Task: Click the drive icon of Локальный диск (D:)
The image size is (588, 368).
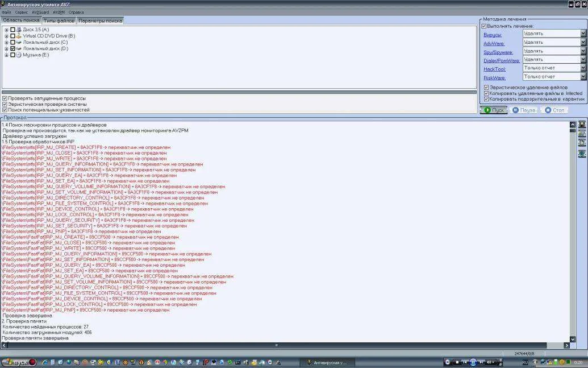Action: pos(19,48)
